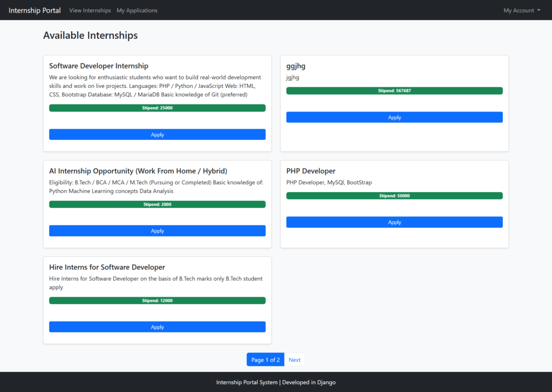Go to the Next page of internships

point(294,359)
